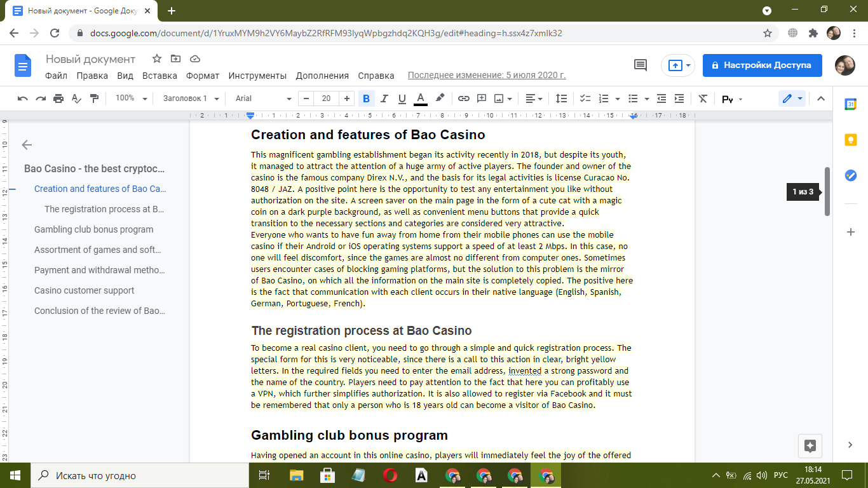The width and height of the screenshot is (868, 488).
Task: Click the Настройки Доступа share button
Action: 762,65
